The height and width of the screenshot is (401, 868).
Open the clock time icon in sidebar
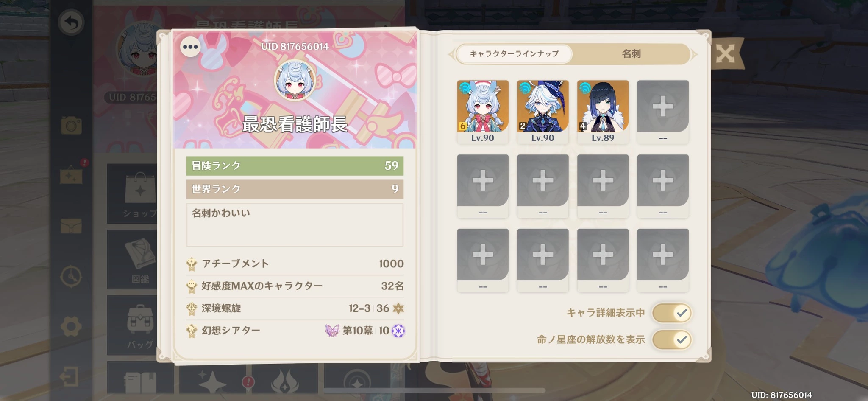(71, 277)
